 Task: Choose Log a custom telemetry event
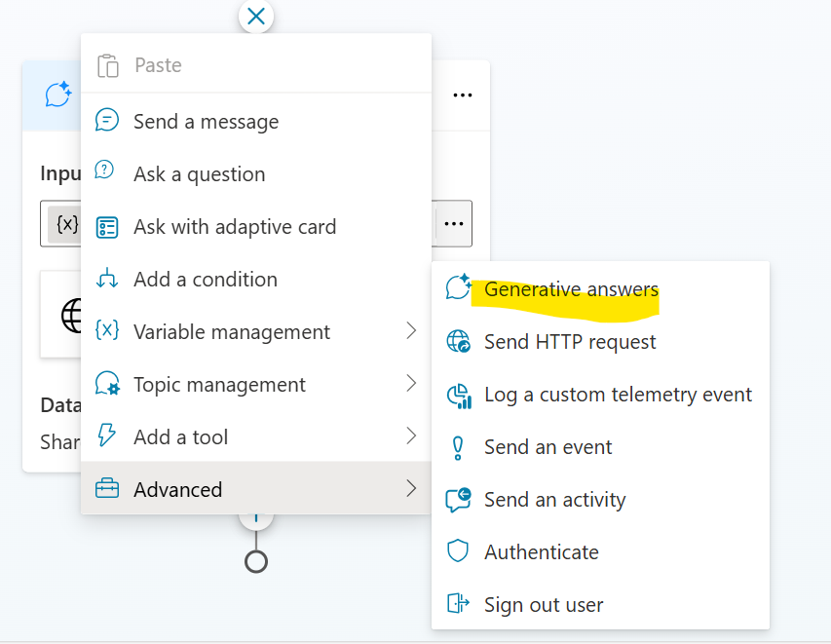[x=618, y=395]
